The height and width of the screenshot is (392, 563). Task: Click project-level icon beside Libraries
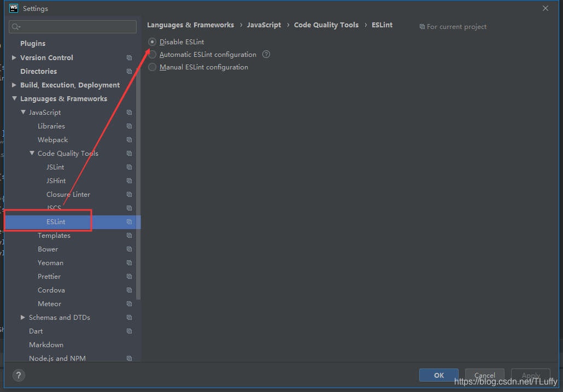click(x=129, y=126)
